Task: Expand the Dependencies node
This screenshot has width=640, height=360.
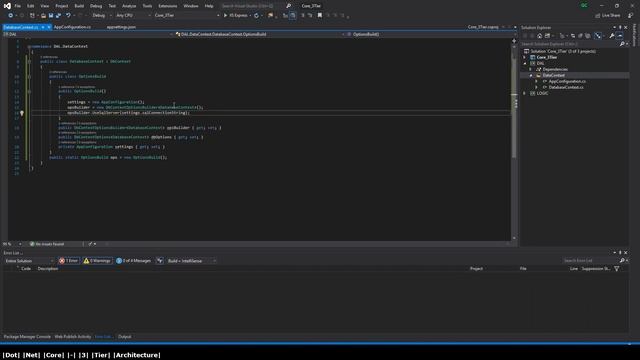Action: [x=531, y=69]
